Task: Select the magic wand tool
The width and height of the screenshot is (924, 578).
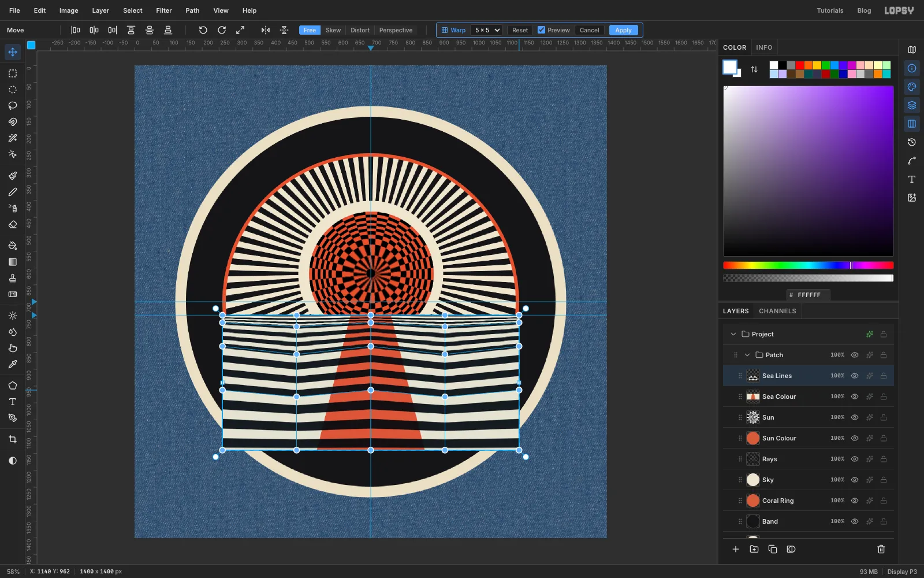Action: point(13,138)
